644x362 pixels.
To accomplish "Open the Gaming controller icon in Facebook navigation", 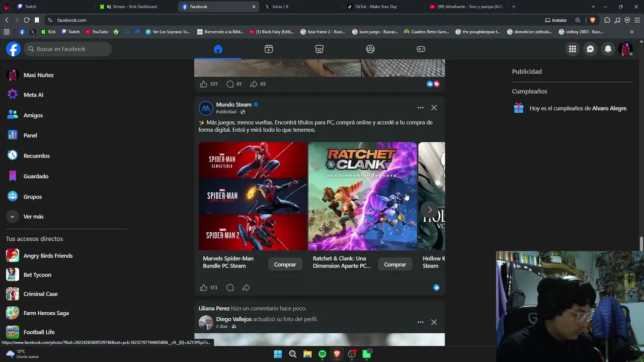I will (x=421, y=49).
